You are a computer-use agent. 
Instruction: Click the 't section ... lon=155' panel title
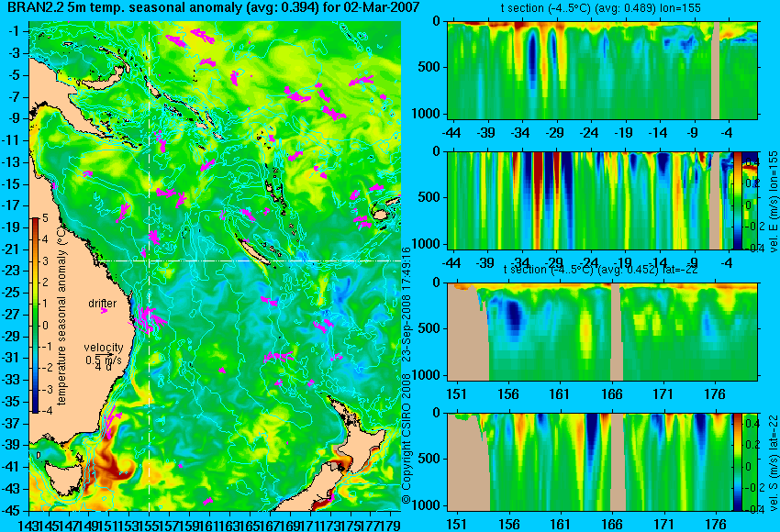click(600, 8)
